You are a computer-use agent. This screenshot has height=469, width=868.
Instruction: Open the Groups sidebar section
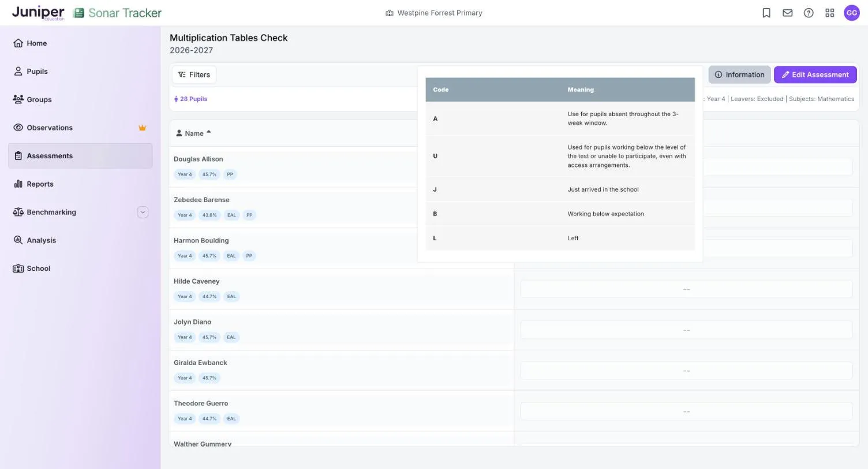[x=80, y=99]
